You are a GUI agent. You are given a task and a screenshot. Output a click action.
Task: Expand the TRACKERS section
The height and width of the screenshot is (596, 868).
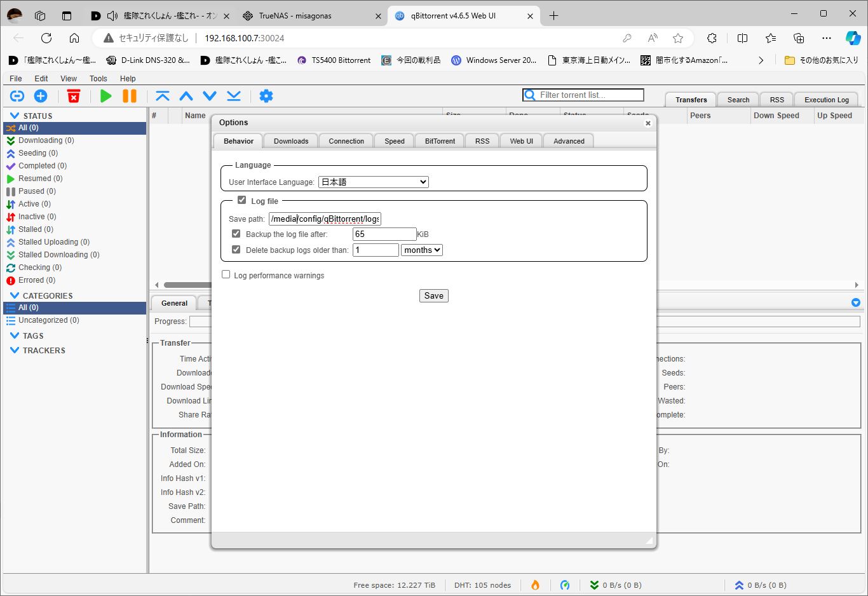pos(15,350)
